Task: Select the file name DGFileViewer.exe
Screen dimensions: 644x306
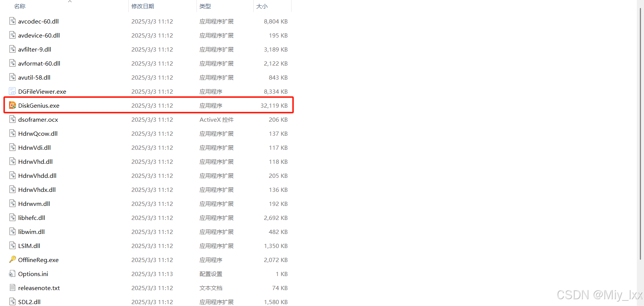Action: pyautogui.click(x=42, y=92)
